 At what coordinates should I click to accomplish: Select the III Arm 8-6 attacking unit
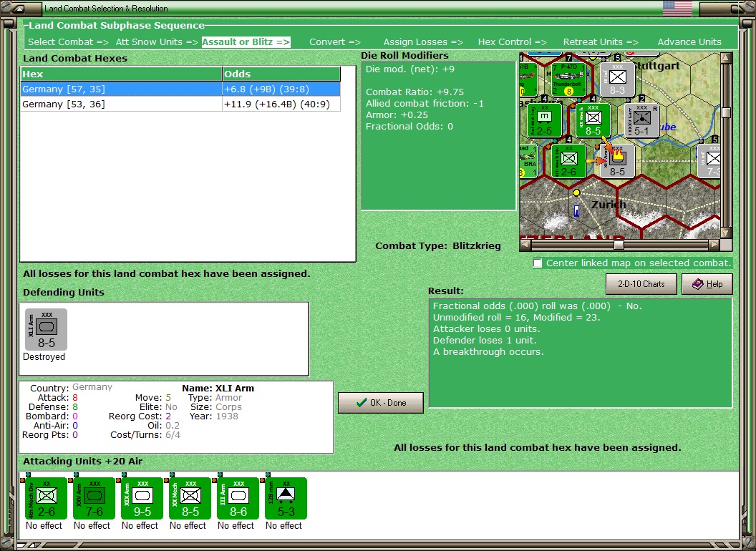[x=238, y=499]
